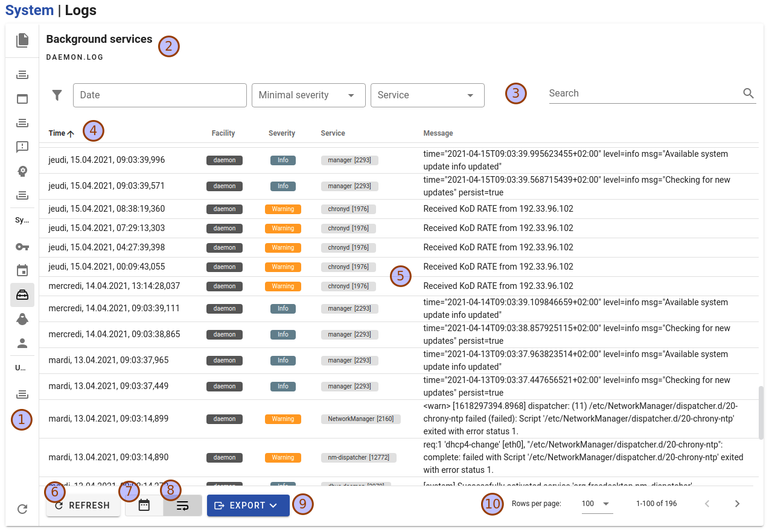Select the calendar event icon in sidebar
The height and width of the screenshot is (532, 772).
click(22, 270)
